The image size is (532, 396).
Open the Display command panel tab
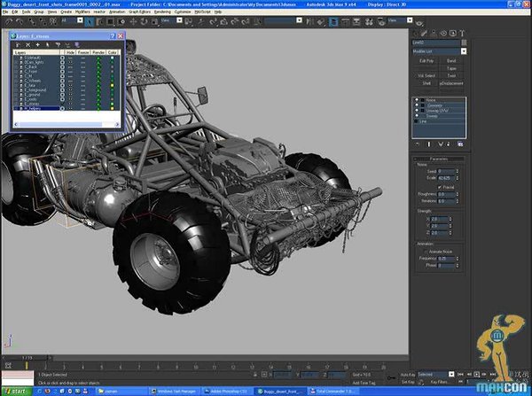point(452,34)
